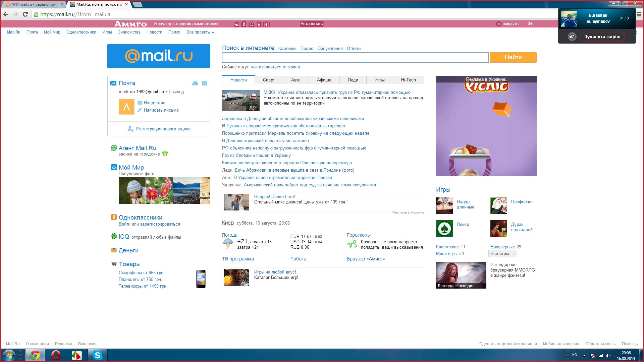Open the Покер game spade icon

point(444,229)
